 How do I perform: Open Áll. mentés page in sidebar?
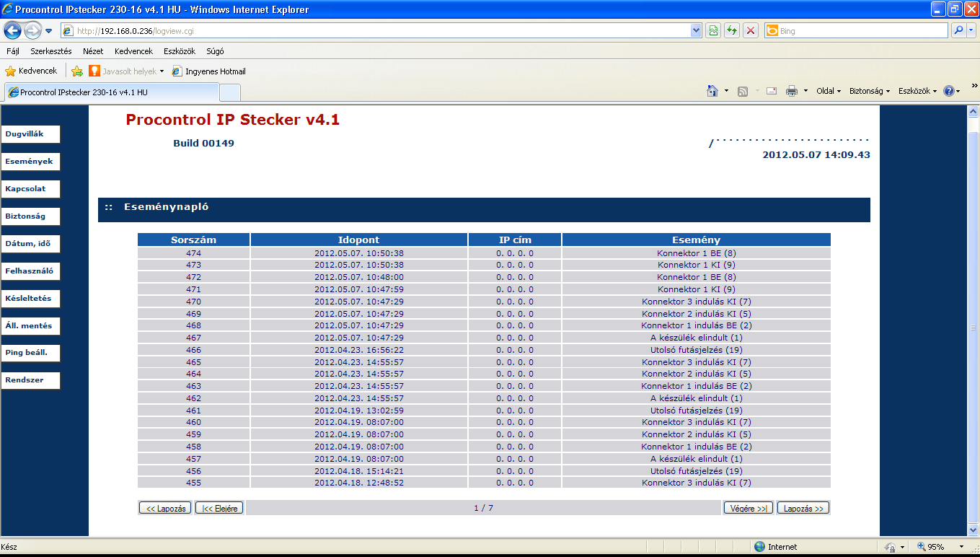[30, 326]
